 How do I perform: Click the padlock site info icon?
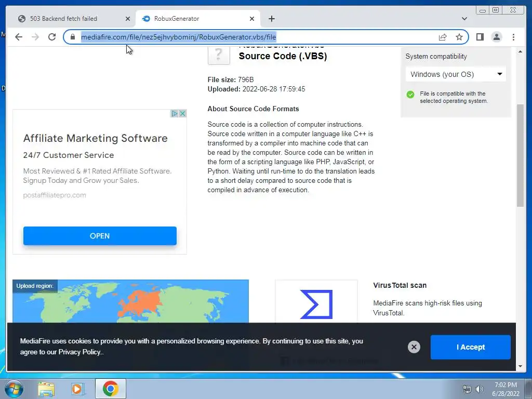[x=72, y=37]
